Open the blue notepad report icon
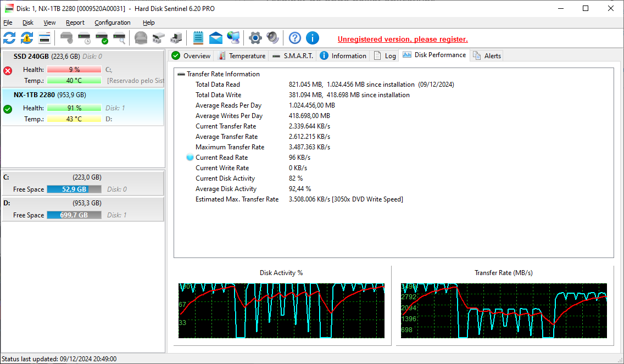The height and width of the screenshot is (364, 624). click(198, 38)
